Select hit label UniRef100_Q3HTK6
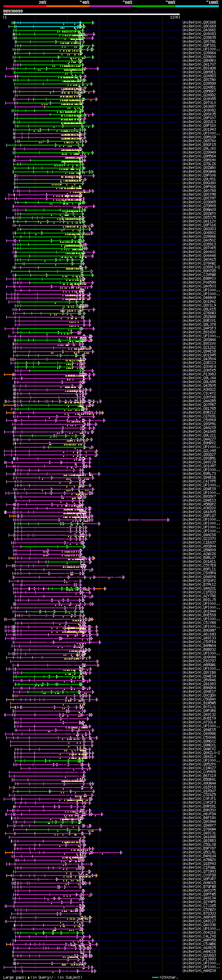The image size is (222, 980). [199, 397]
